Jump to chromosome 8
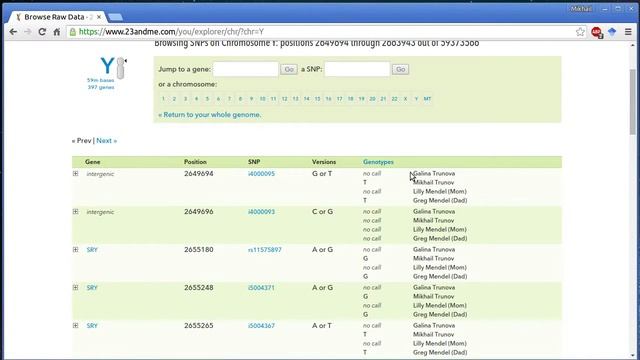This screenshot has width=640, height=360. click(x=240, y=99)
